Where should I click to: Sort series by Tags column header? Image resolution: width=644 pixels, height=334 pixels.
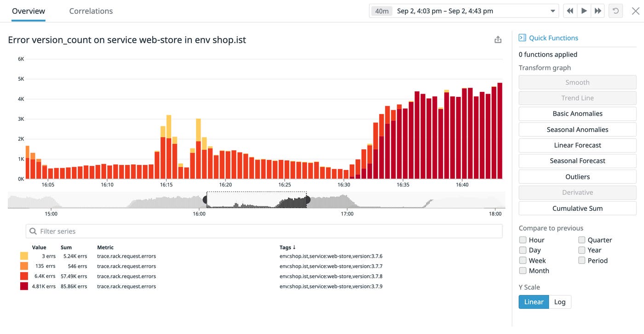click(x=287, y=247)
